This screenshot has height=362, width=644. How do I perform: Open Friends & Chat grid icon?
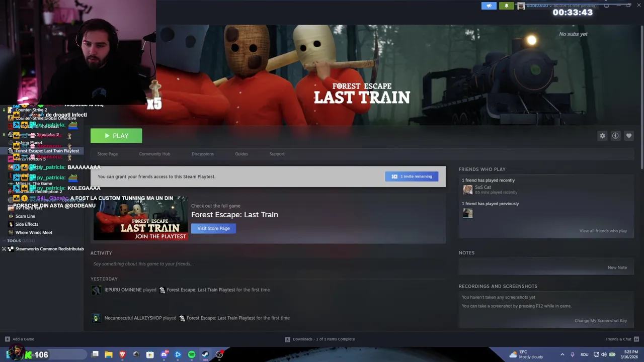(636, 339)
